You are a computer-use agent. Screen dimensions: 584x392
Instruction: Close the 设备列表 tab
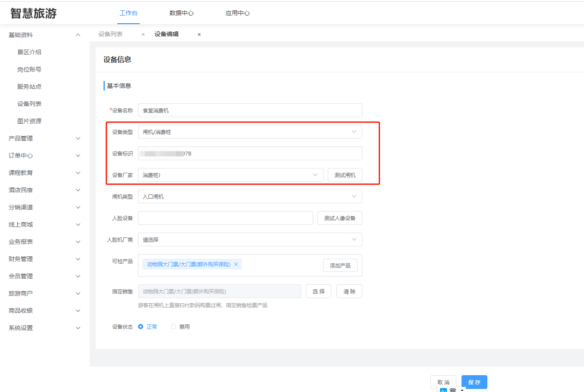pos(143,34)
